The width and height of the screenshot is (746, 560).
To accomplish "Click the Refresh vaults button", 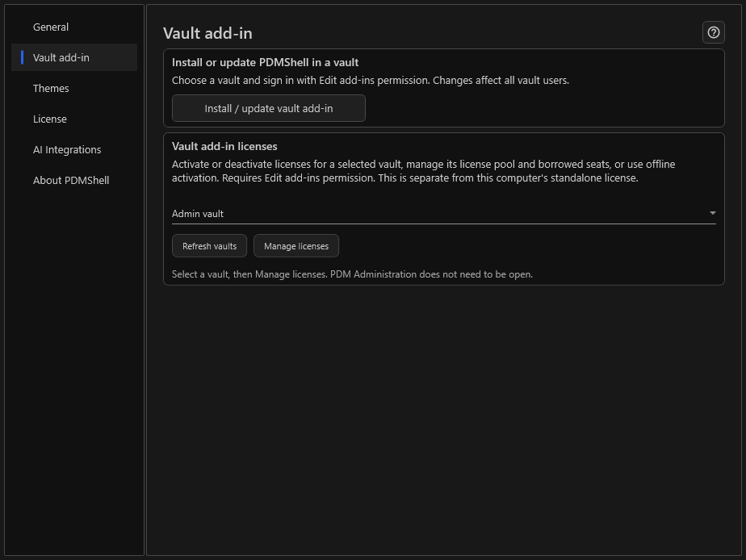I will pyautogui.click(x=209, y=246).
